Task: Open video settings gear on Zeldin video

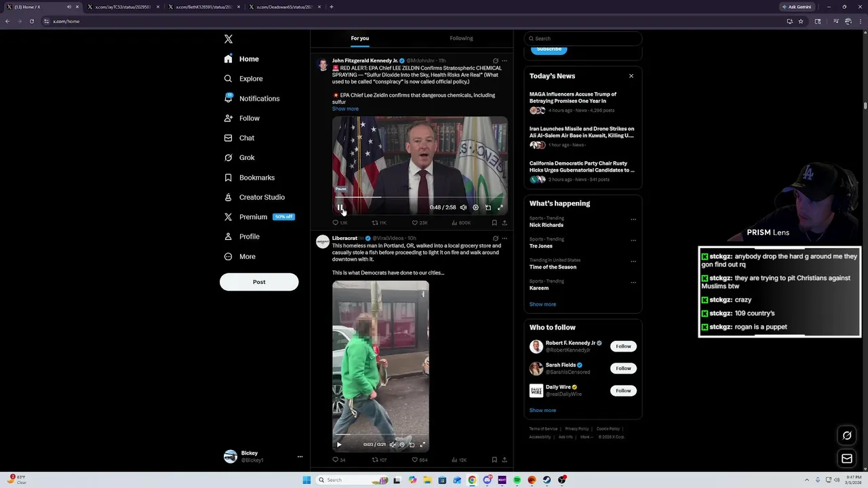Action: click(475, 207)
